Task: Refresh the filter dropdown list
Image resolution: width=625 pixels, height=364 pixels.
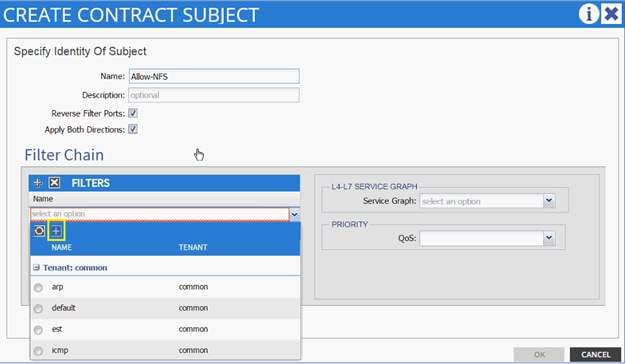Action: (39, 231)
